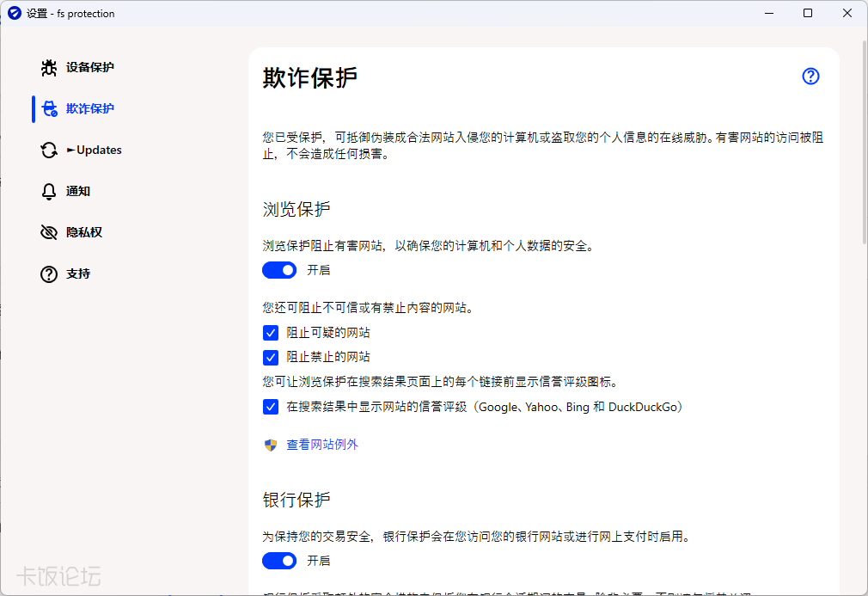Turn off the 浏览保护 toggle switch
868x596 pixels.
(x=279, y=270)
